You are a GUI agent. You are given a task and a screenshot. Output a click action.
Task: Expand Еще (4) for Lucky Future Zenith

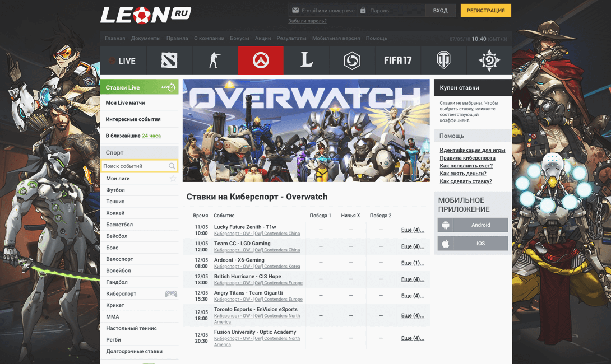pyautogui.click(x=413, y=230)
